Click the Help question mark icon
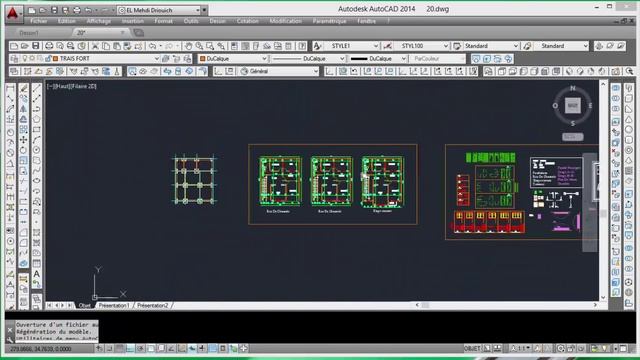The width and height of the screenshot is (640, 360). pos(302,46)
